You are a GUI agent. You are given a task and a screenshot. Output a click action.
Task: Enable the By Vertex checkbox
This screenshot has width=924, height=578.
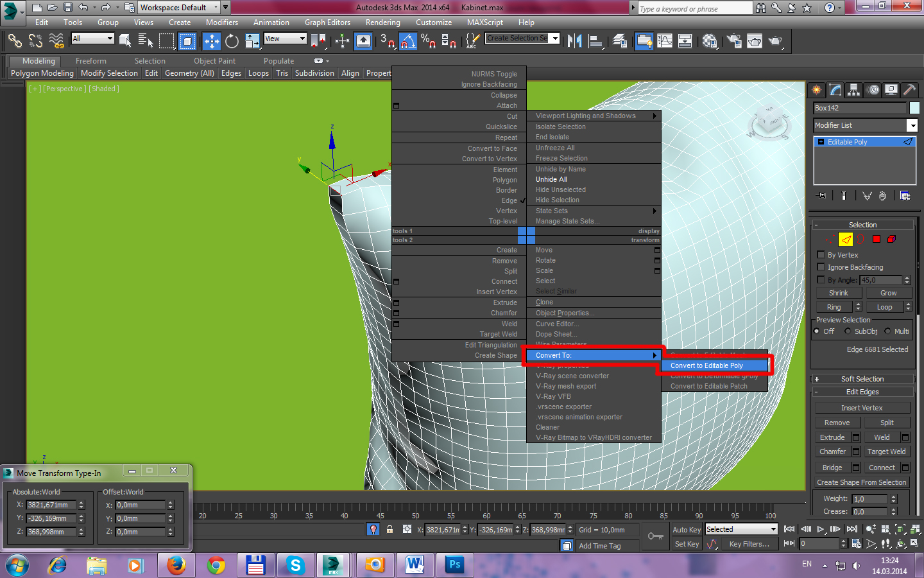tap(821, 255)
